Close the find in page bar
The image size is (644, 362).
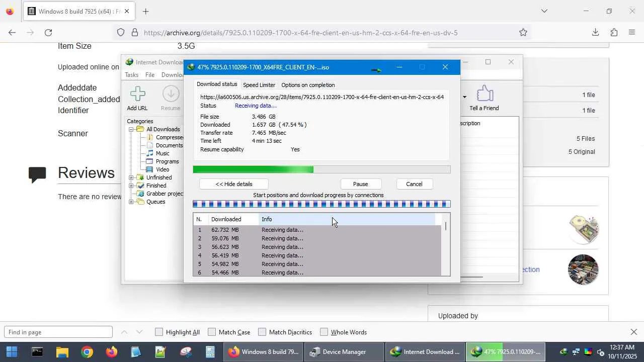point(634,332)
